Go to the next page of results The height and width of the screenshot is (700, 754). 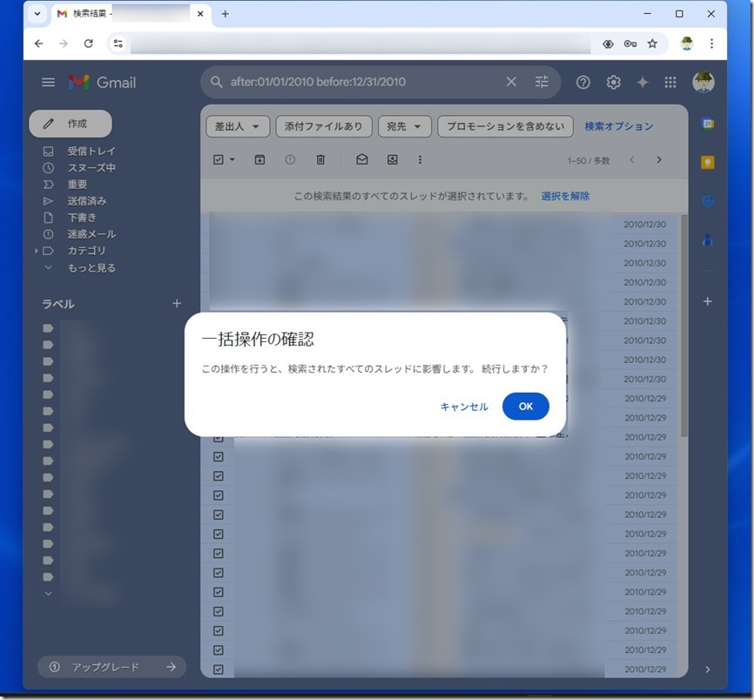tap(659, 159)
